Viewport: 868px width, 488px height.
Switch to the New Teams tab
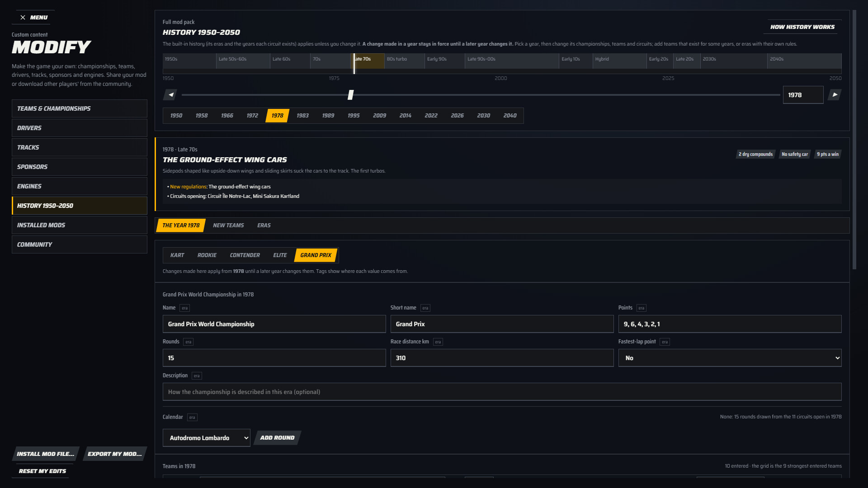[x=228, y=225]
